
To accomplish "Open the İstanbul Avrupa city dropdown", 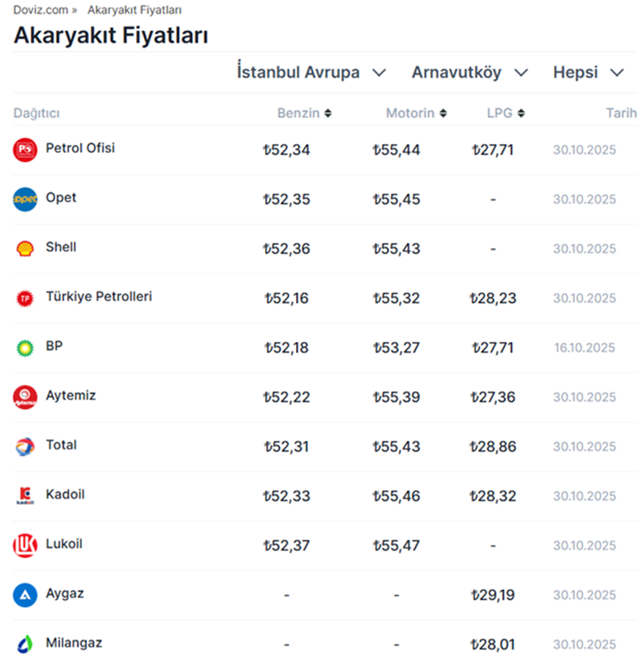I will (x=311, y=73).
